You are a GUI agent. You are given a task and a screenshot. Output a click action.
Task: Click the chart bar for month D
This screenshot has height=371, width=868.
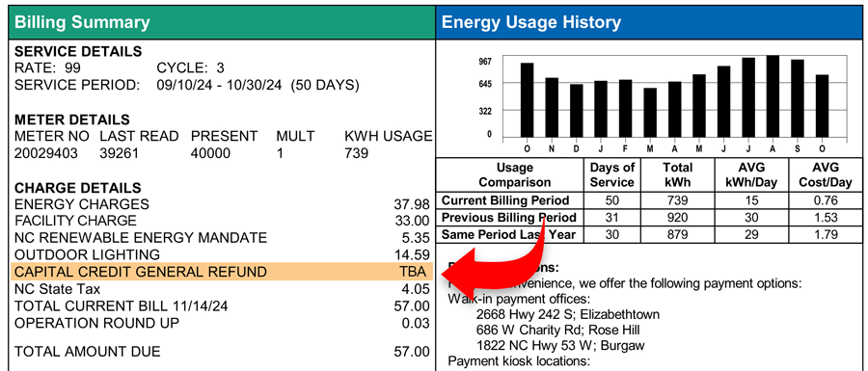coord(577,111)
